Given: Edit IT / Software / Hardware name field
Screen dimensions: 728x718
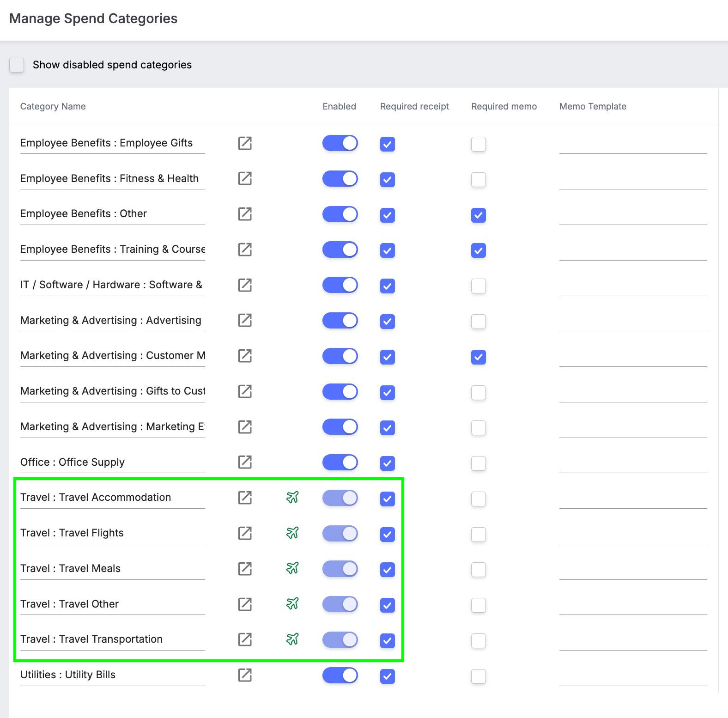Looking at the screenshot, I should pos(113,285).
